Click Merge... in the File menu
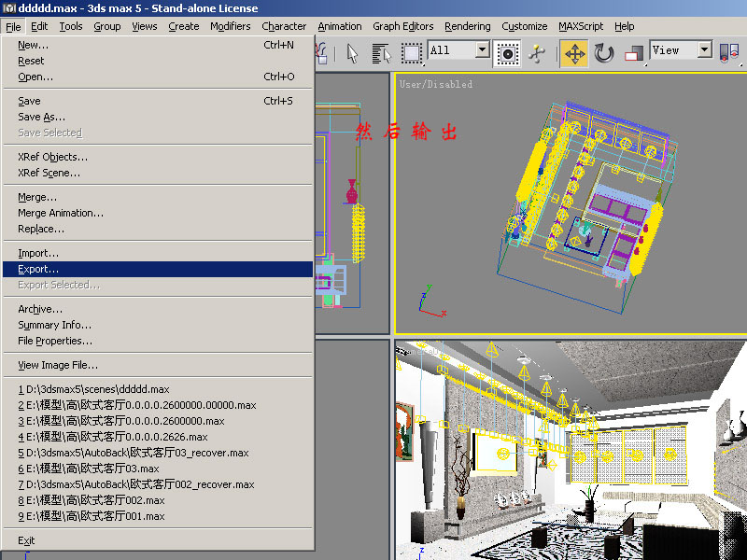Viewport: 747px width, 560px height. [x=37, y=197]
